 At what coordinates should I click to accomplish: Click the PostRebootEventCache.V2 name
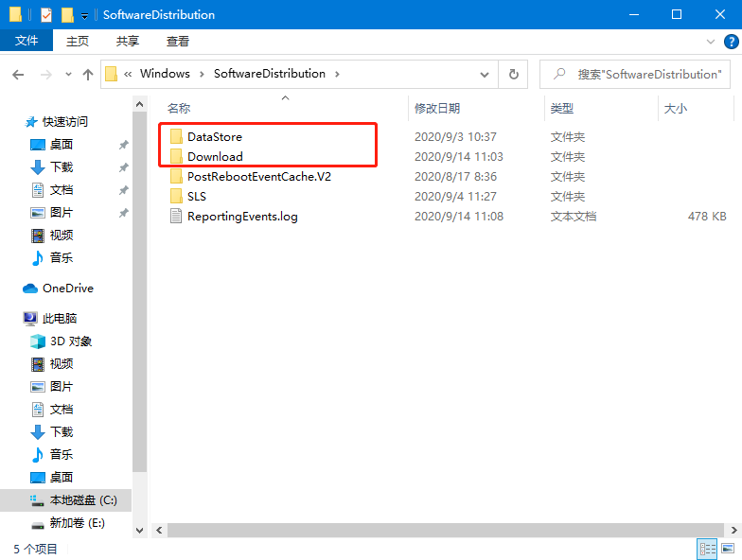[x=259, y=176]
